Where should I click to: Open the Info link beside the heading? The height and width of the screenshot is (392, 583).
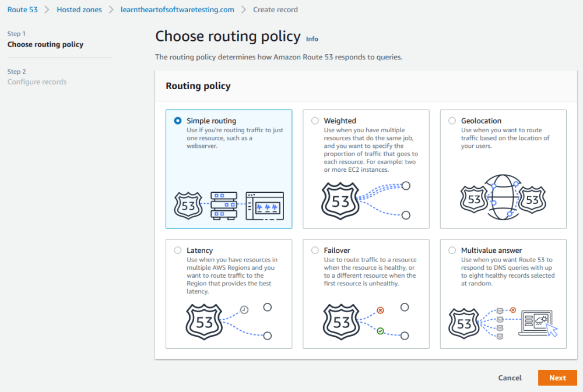coord(312,39)
